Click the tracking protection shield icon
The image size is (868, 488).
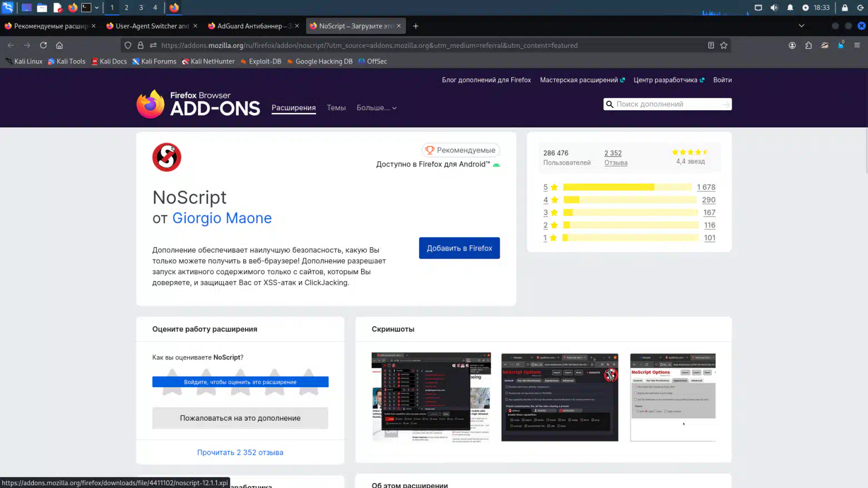point(128,45)
